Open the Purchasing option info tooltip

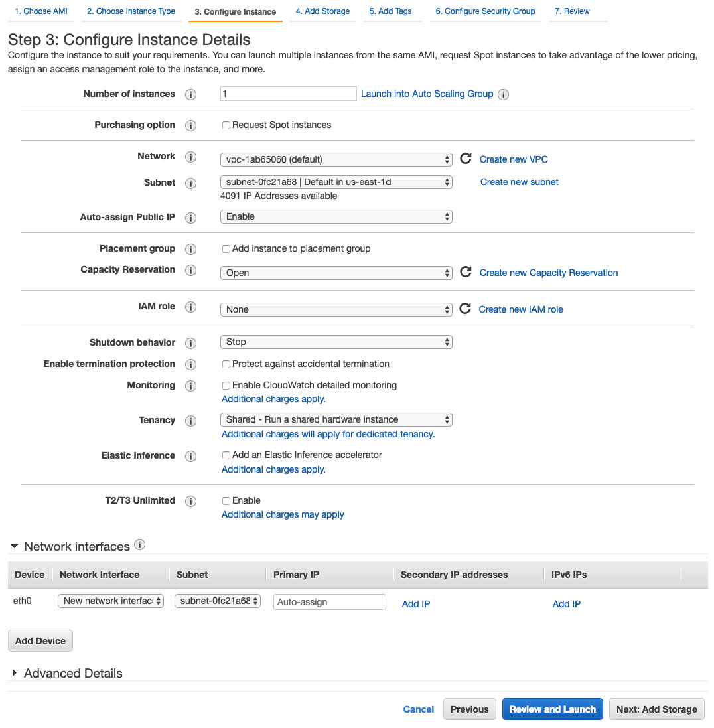(x=190, y=125)
